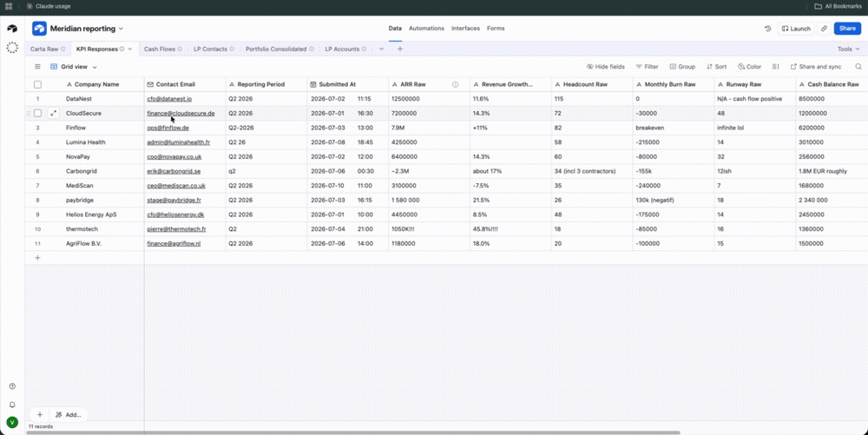This screenshot has width=868, height=435.
Task: Open browser tab groups grid icon
Action: [9, 6]
